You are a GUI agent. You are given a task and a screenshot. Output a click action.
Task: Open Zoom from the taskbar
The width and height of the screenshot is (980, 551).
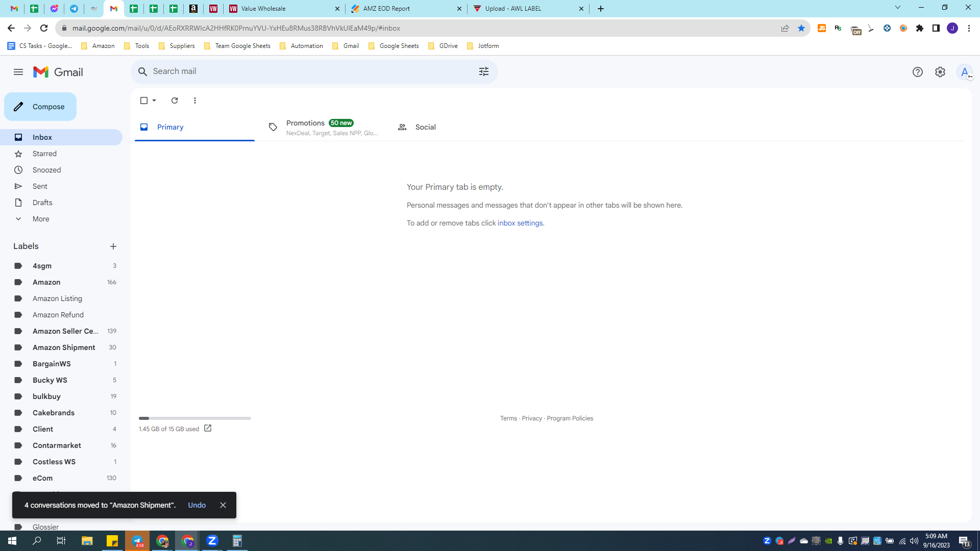212,541
